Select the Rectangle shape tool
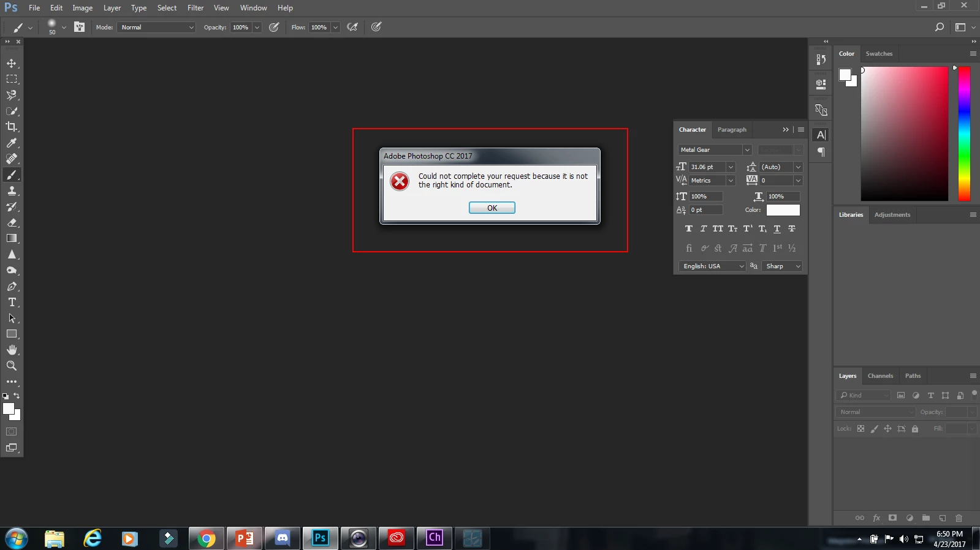980x550 pixels. click(x=12, y=334)
